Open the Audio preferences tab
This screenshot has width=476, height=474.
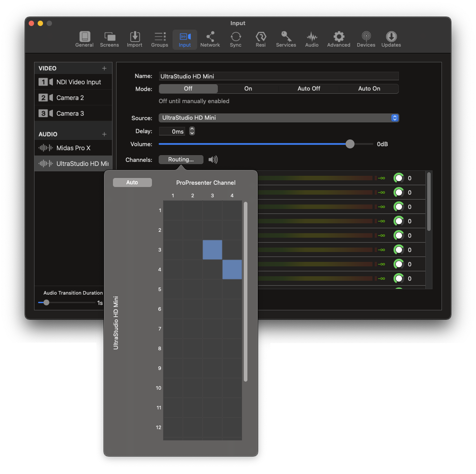[x=312, y=39]
